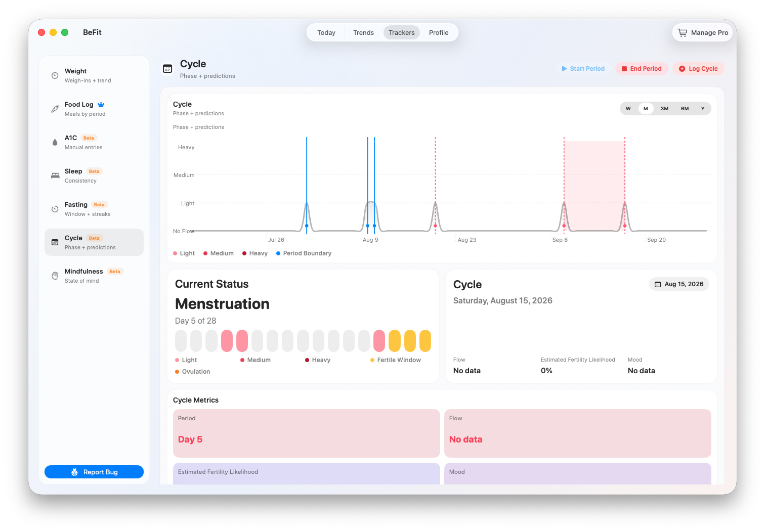Open the Sleep tracker in sidebar
The width and height of the screenshot is (765, 532).
(94, 175)
